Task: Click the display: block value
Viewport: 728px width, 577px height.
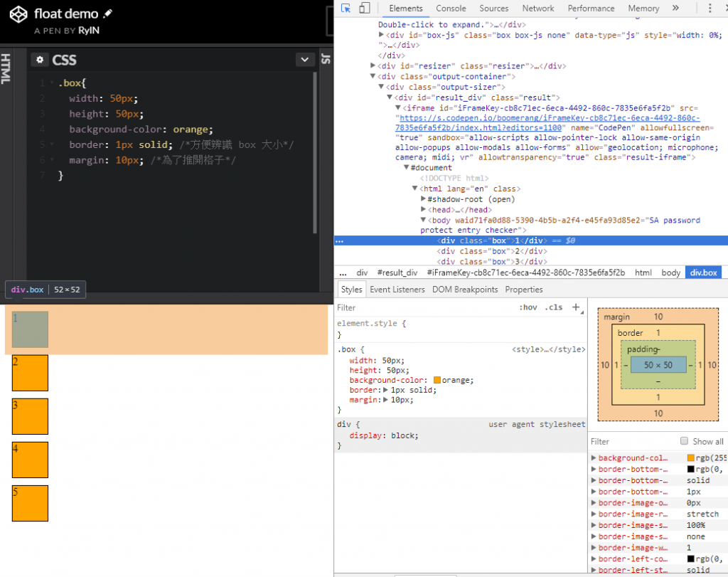Action: [x=405, y=435]
